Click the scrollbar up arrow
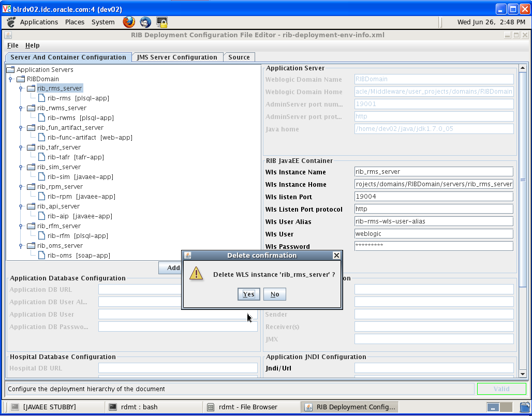532x416 pixels. click(523, 68)
